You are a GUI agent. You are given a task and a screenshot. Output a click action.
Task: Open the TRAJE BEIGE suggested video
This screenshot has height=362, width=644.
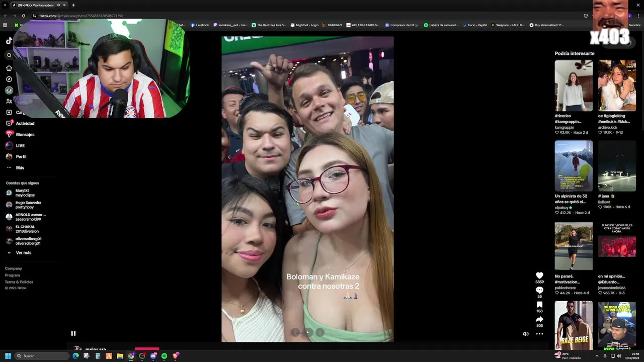pyautogui.click(x=574, y=325)
